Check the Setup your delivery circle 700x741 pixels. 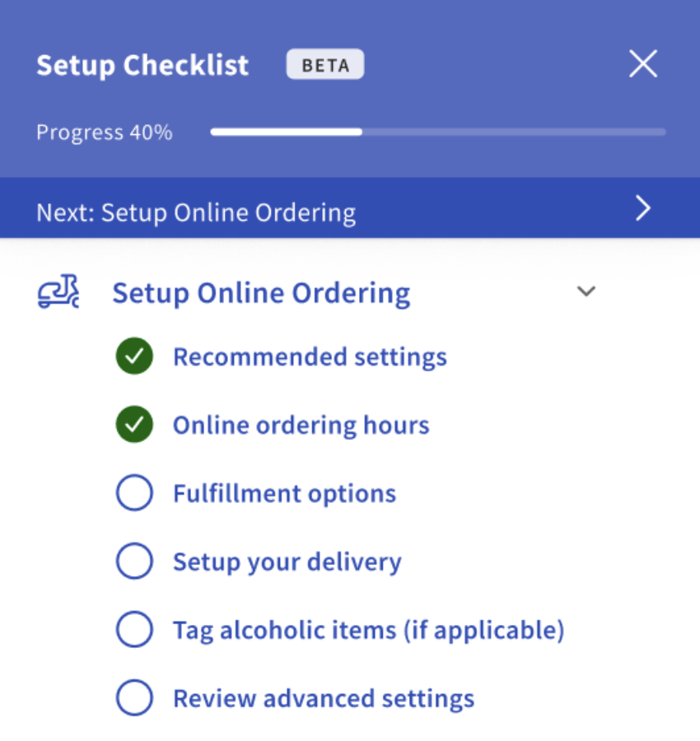134,561
